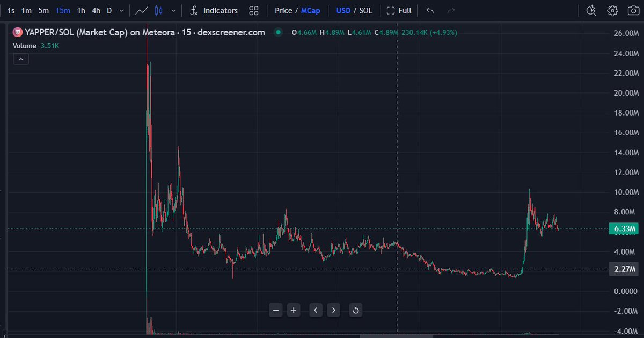
Task: Click the green market status dot
Action: coord(278,32)
